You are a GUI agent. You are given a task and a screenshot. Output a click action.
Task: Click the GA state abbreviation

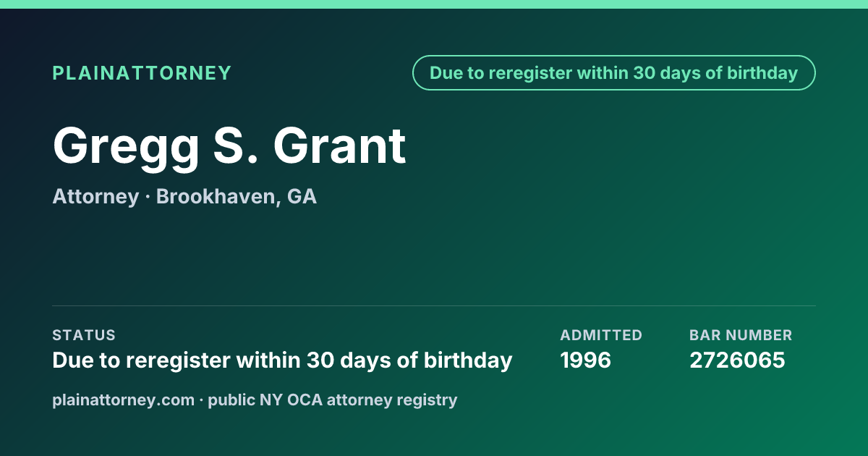(302, 197)
